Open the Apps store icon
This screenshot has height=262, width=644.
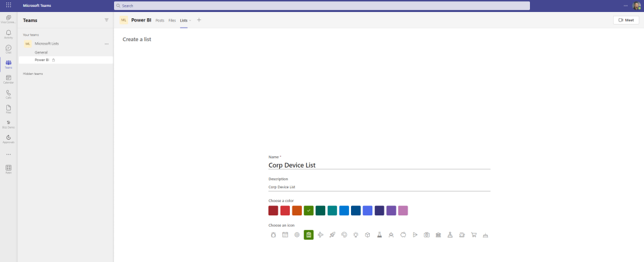click(8, 168)
